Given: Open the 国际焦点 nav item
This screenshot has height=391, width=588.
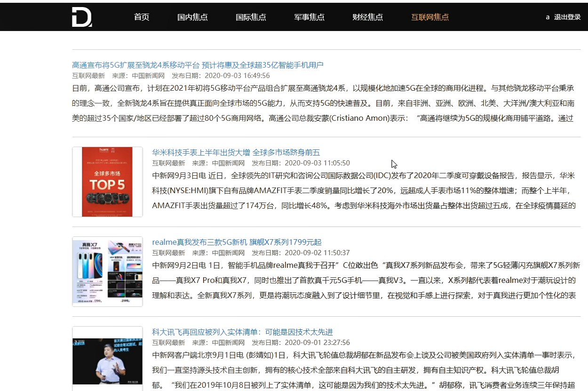Looking at the screenshot, I should [x=251, y=17].
